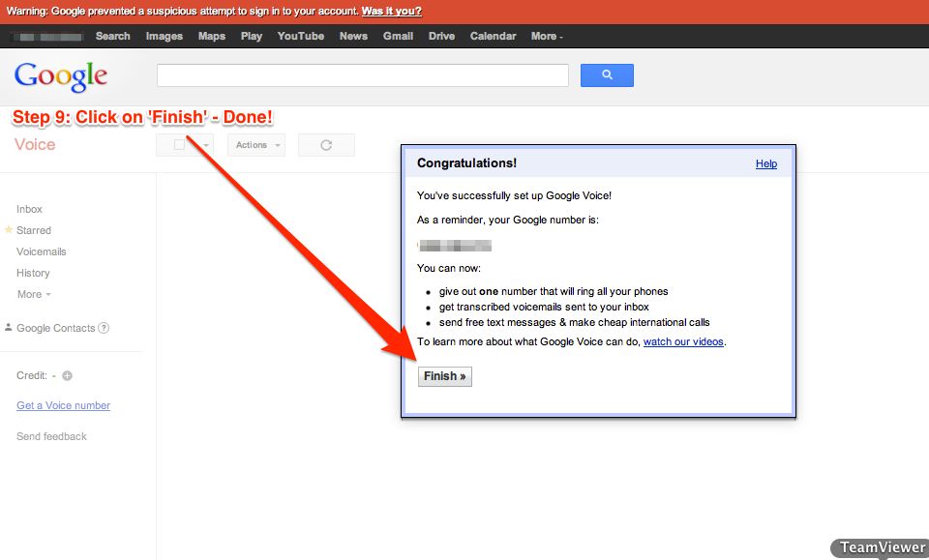Expand More in the left sidebar
Viewport: 929px width, 560px height.
pyautogui.click(x=34, y=294)
